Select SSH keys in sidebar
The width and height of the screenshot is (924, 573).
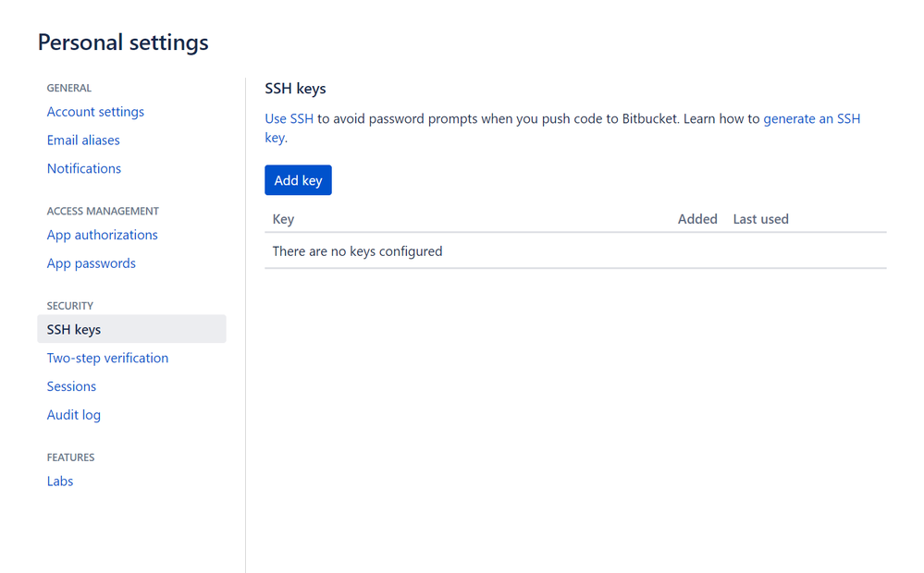[74, 330]
